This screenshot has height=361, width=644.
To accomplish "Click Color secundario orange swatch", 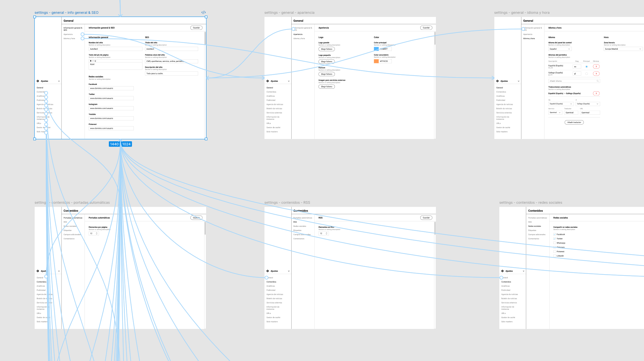I will coord(376,61).
